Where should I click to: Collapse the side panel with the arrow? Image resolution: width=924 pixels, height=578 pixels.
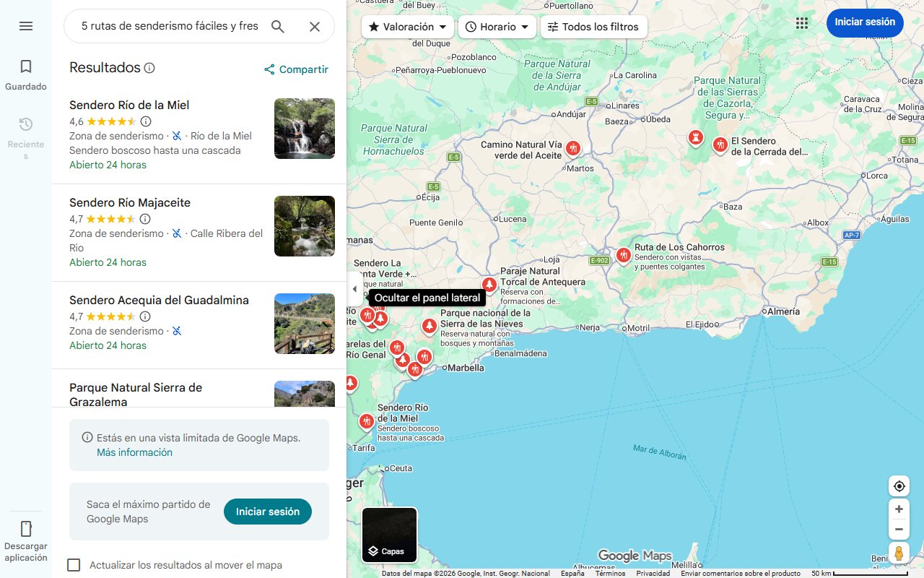[x=354, y=288]
